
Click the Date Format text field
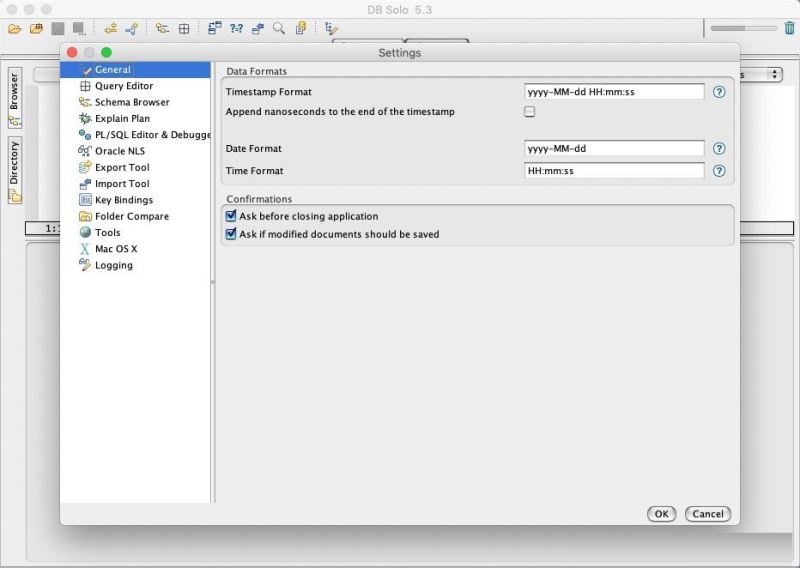[x=614, y=149]
